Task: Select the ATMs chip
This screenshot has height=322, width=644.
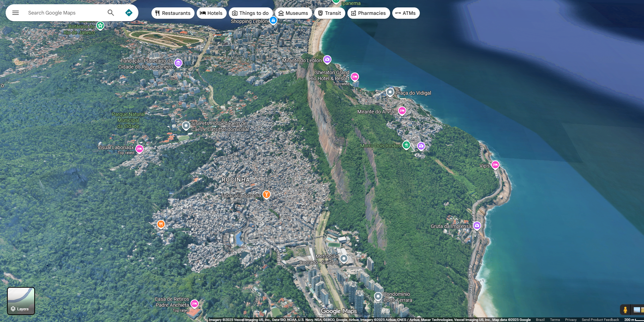Action: [406, 13]
